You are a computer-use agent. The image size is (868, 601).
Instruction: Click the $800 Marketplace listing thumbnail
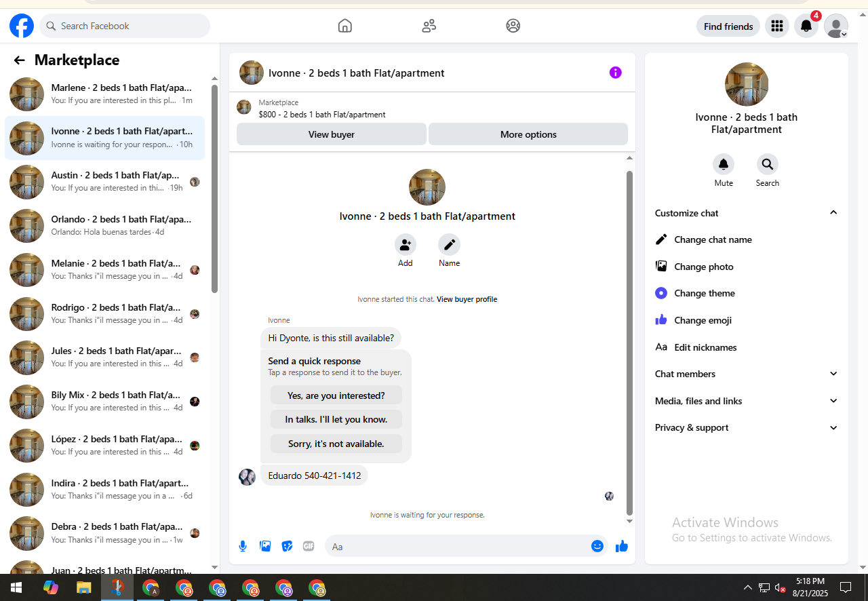pos(244,107)
